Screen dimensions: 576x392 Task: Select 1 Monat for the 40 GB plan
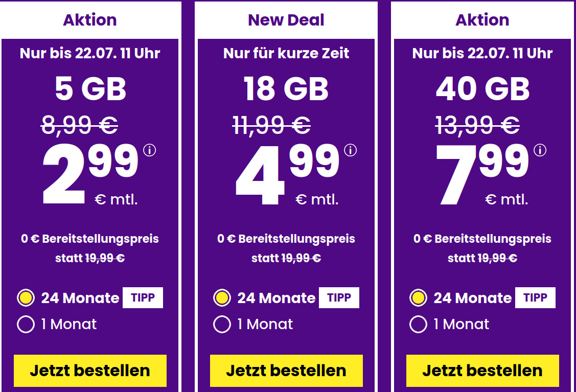coord(418,324)
